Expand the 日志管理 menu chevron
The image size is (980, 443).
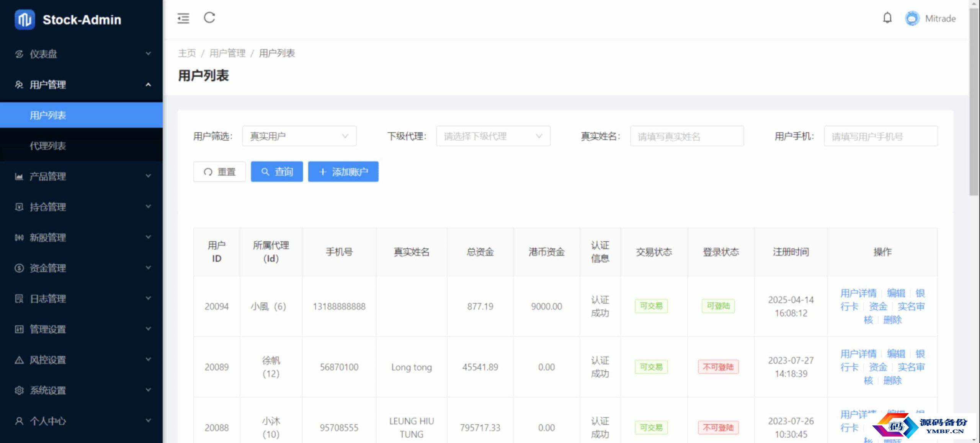coord(148,298)
